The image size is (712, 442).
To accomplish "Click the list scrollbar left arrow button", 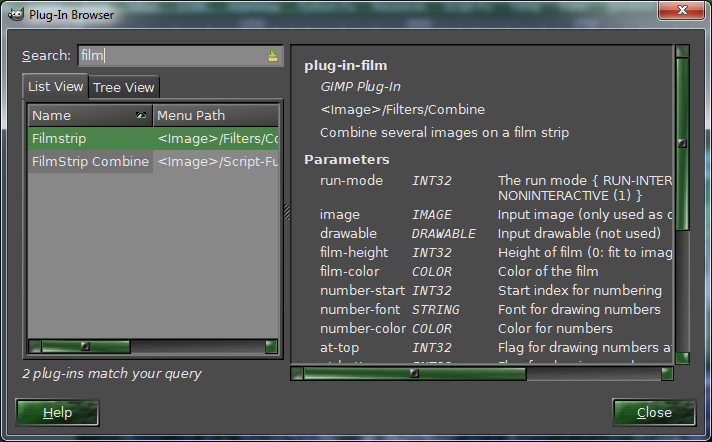I will point(35,347).
